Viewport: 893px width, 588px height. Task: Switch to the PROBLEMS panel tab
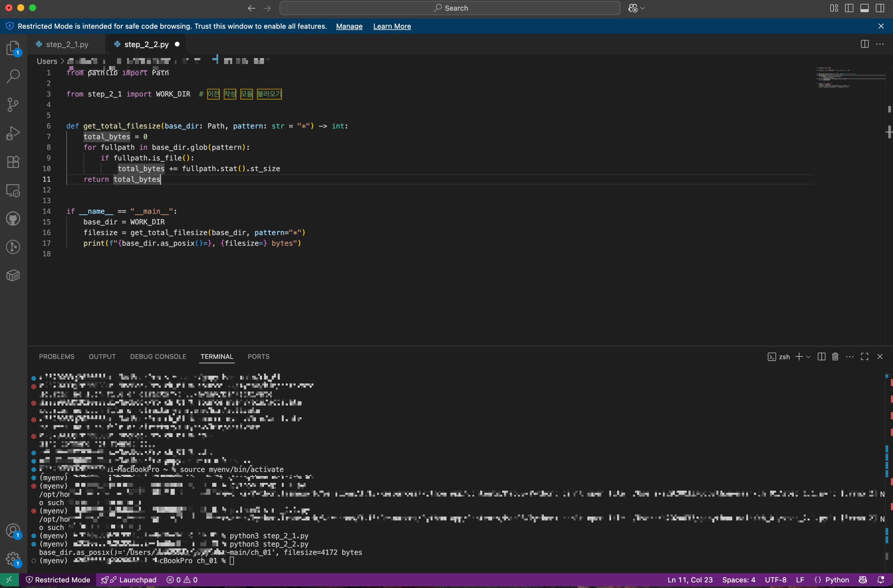pyautogui.click(x=57, y=356)
